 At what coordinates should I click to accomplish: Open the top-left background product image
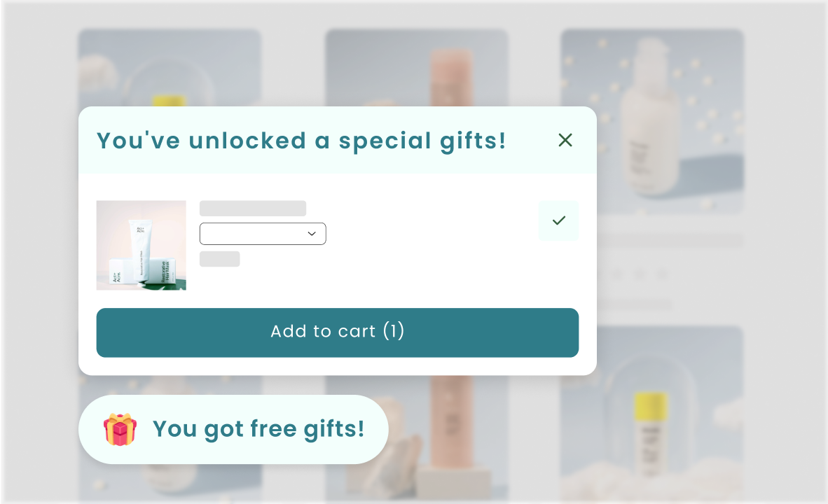point(170,66)
